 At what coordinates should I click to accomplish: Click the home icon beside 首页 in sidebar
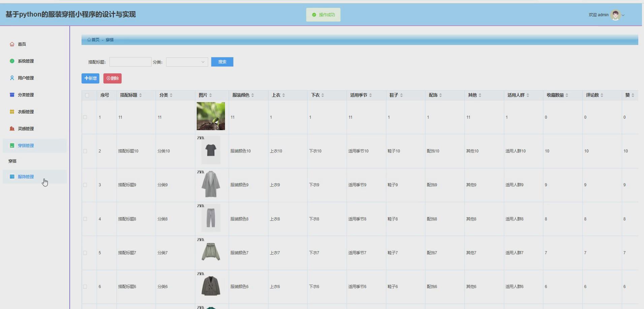12,44
